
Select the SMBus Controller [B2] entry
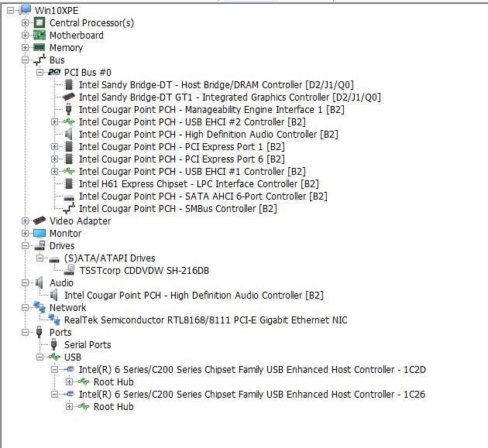178,209
